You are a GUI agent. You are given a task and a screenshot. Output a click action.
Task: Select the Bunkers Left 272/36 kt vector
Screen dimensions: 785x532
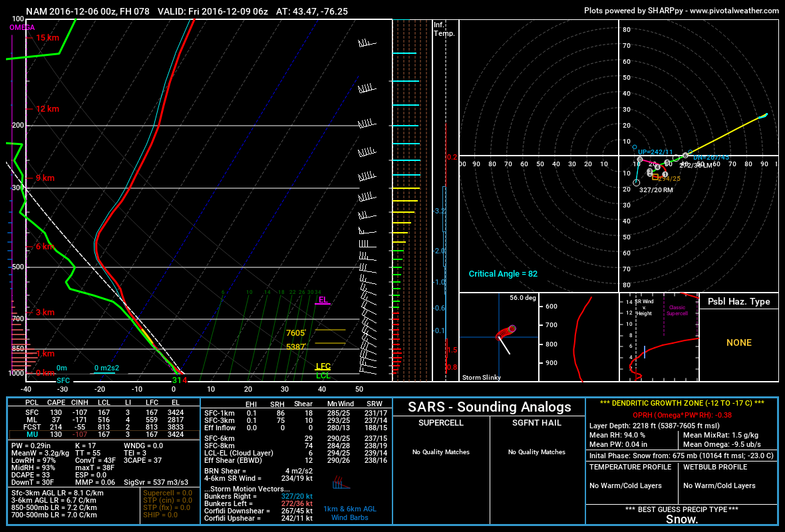pos(258,503)
